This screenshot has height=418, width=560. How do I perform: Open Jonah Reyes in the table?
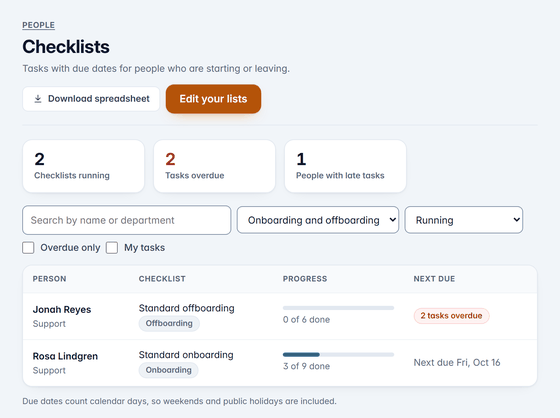tap(62, 309)
